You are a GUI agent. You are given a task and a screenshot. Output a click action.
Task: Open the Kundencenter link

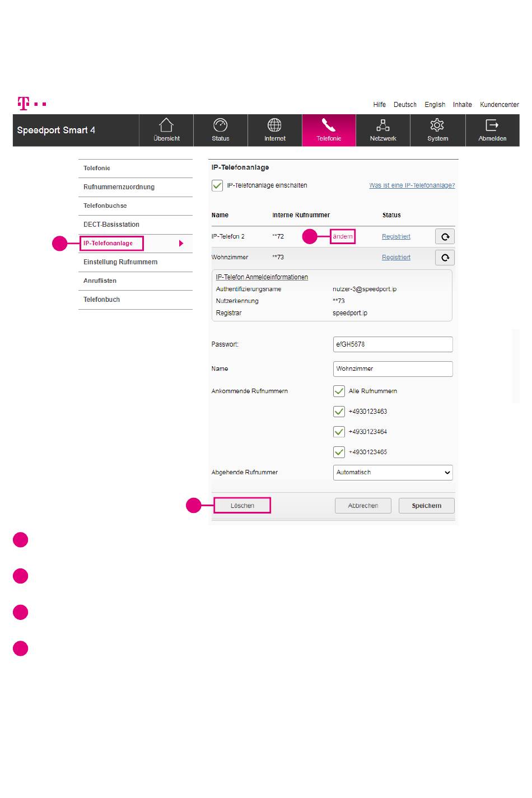pyautogui.click(x=500, y=105)
